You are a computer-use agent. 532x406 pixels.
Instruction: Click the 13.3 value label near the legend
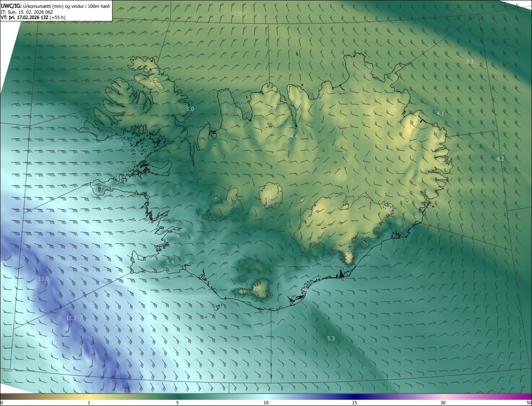point(128,391)
